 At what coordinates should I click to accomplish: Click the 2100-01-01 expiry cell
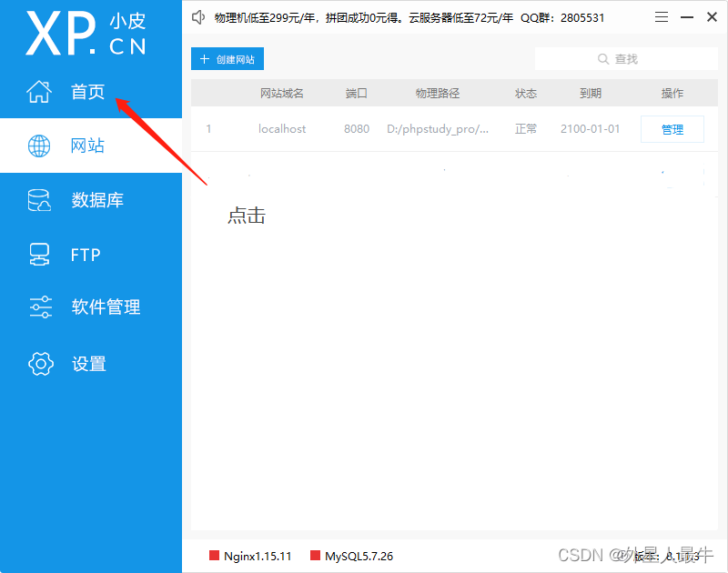(590, 129)
